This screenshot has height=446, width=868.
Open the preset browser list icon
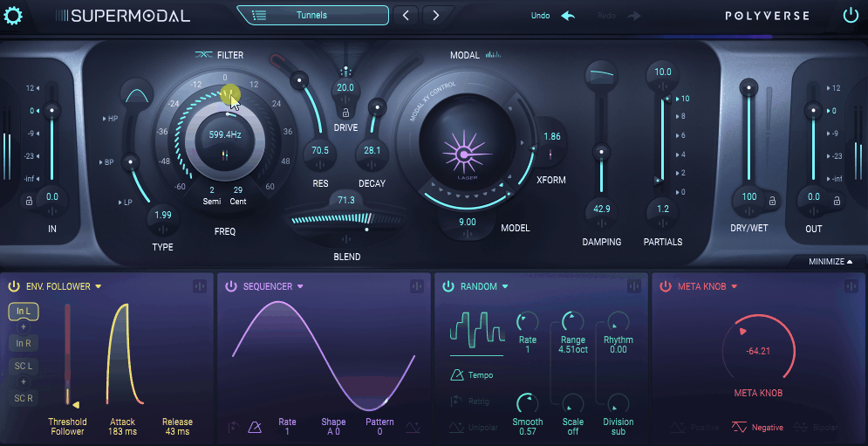tap(259, 16)
